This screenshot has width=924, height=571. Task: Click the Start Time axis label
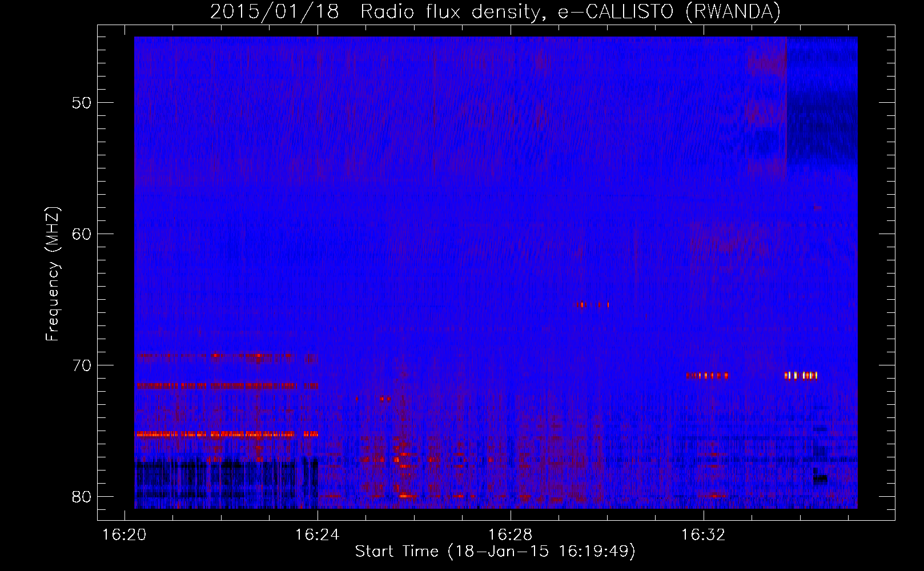495,552
